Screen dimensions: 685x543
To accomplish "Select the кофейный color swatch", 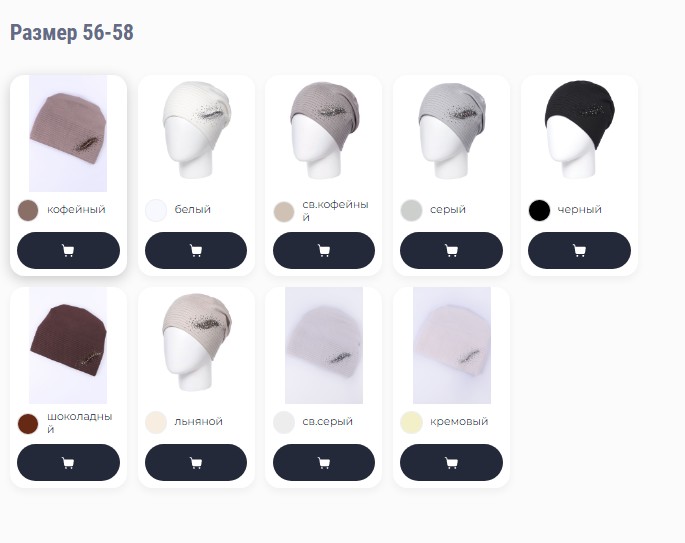I will coord(28,210).
